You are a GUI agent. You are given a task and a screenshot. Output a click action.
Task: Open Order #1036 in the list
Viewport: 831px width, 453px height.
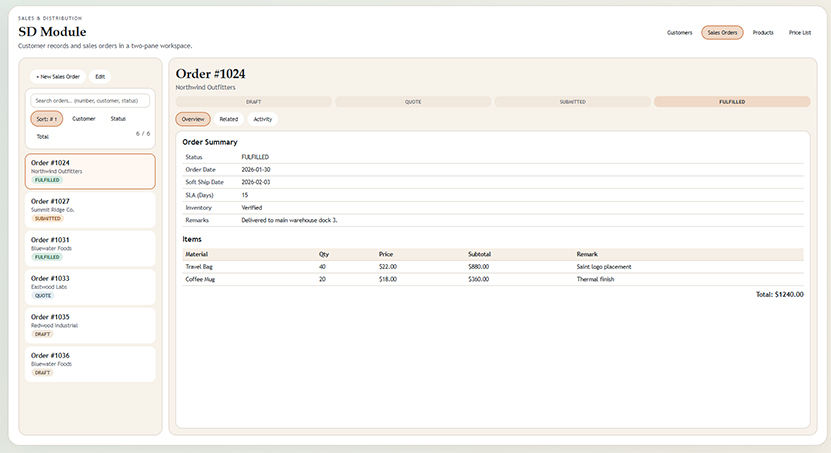point(90,364)
